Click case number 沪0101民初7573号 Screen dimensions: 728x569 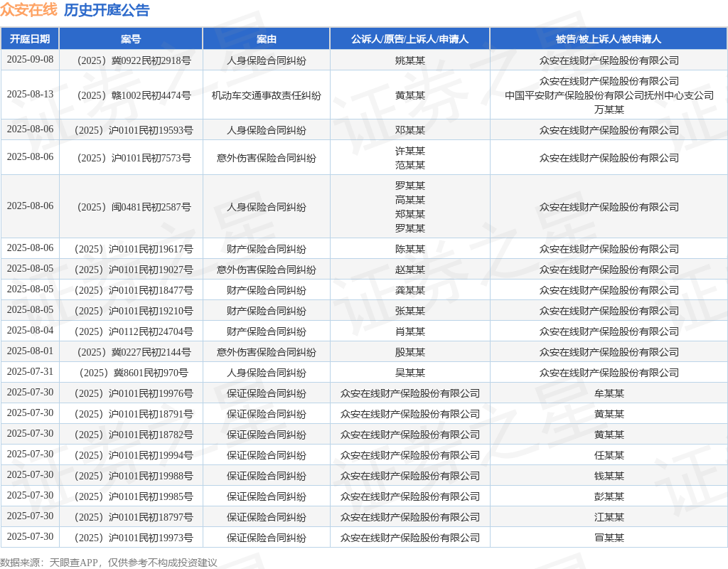tap(134, 158)
